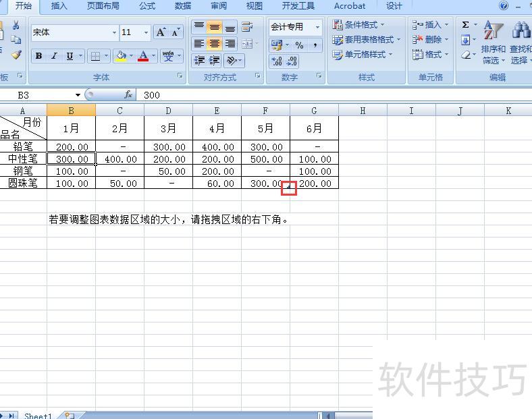Click the phonetic guide wén icon
The height and width of the screenshot is (419, 532).
pyautogui.click(x=168, y=56)
